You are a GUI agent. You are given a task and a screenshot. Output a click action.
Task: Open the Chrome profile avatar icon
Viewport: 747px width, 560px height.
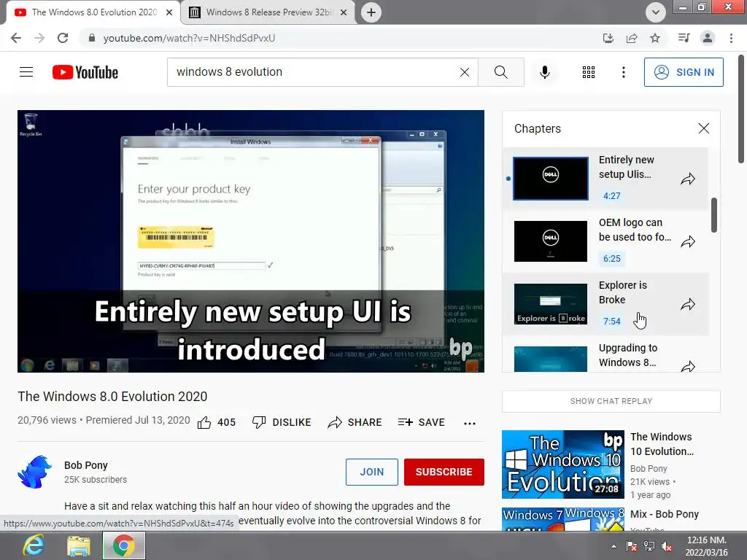coord(708,38)
